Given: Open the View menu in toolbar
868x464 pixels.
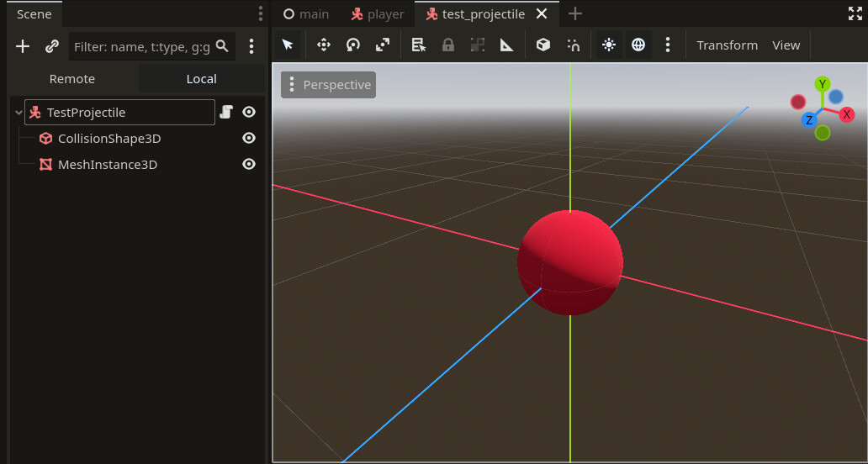Looking at the screenshot, I should pyautogui.click(x=786, y=45).
